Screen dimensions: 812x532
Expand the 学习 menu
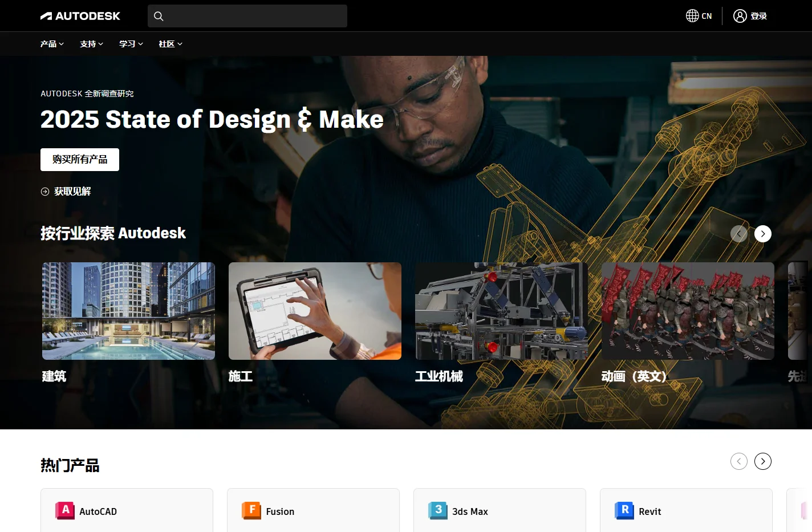click(131, 44)
